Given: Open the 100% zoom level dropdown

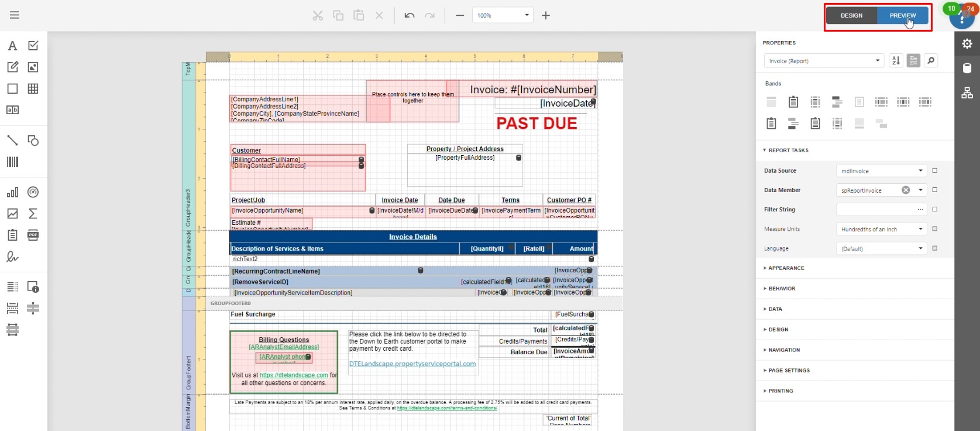Looking at the screenshot, I should (x=503, y=15).
